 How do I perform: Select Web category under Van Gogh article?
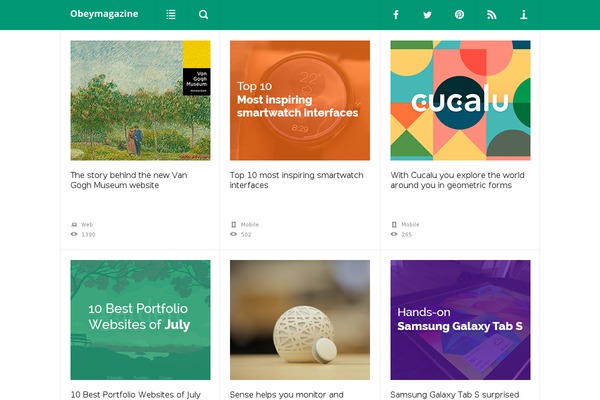click(87, 225)
